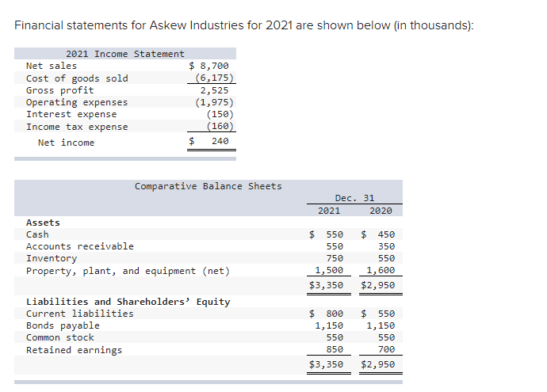547x392 pixels.
Task: Select 2021 total assets $3,350
Action: pyautogui.click(x=326, y=285)
